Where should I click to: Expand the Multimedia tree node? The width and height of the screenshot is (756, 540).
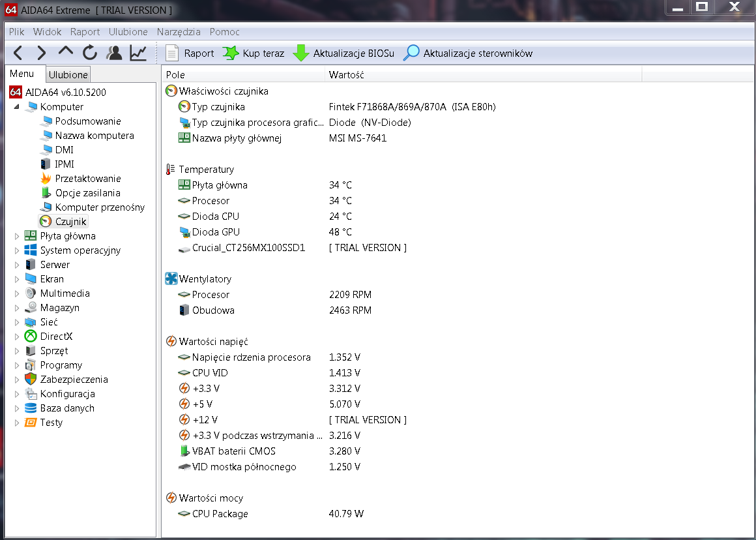[16, 293]
